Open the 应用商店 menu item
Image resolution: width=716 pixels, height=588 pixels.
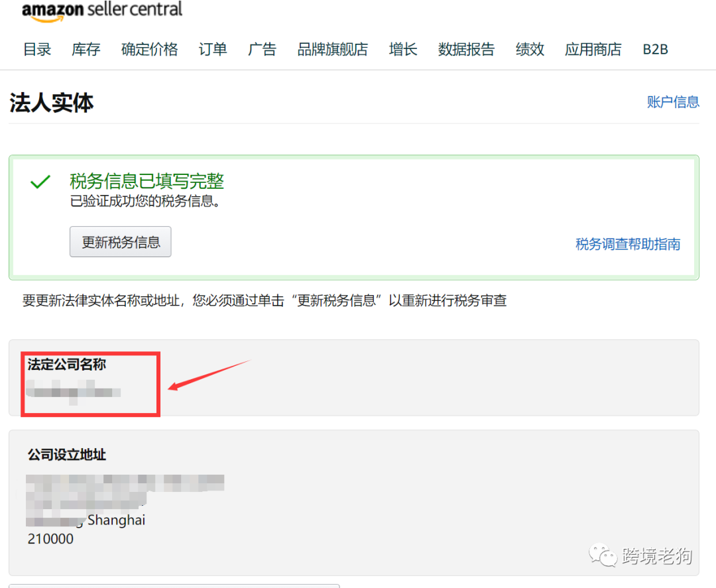(x=593, y=49)
